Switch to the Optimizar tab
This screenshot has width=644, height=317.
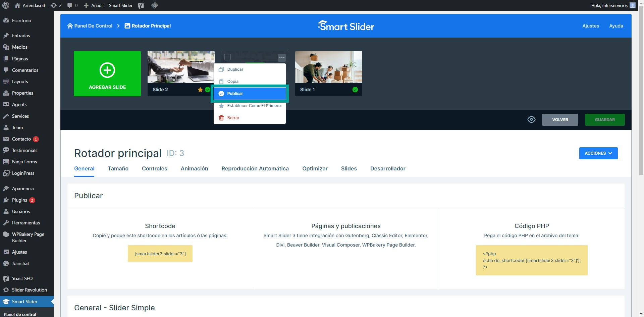pos(315,168)
